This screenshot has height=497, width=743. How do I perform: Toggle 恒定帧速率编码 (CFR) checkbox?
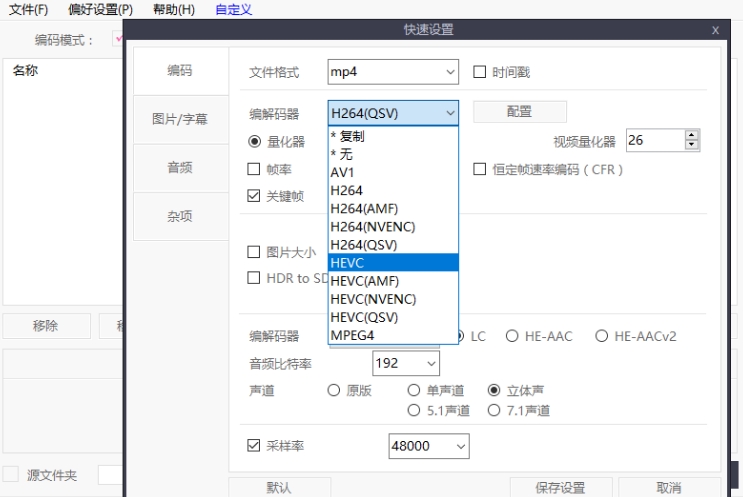click(480, 169)
